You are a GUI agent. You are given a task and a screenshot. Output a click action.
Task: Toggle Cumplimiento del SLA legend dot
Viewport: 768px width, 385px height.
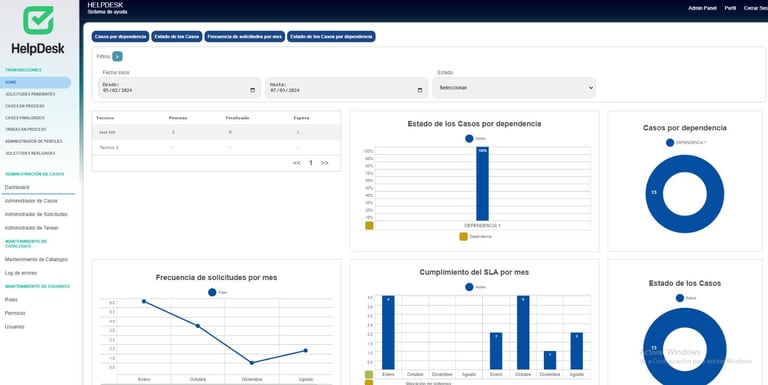coord(469,287)
